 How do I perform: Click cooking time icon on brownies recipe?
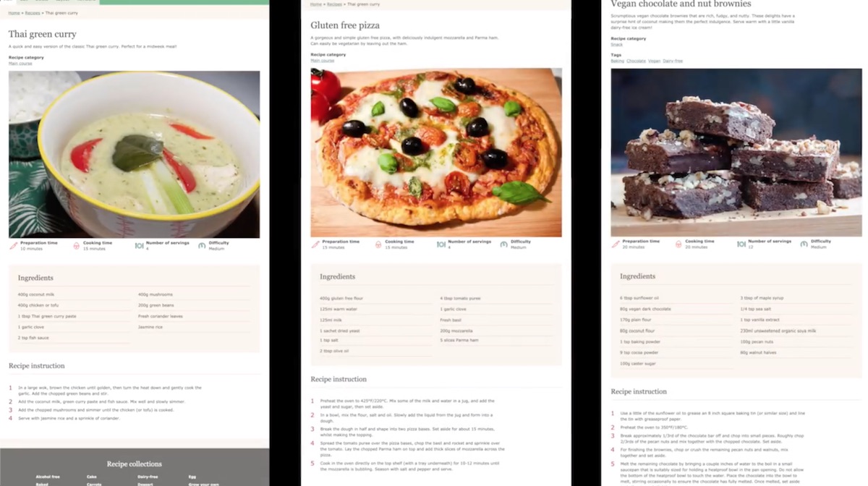(x=678, y=244)
